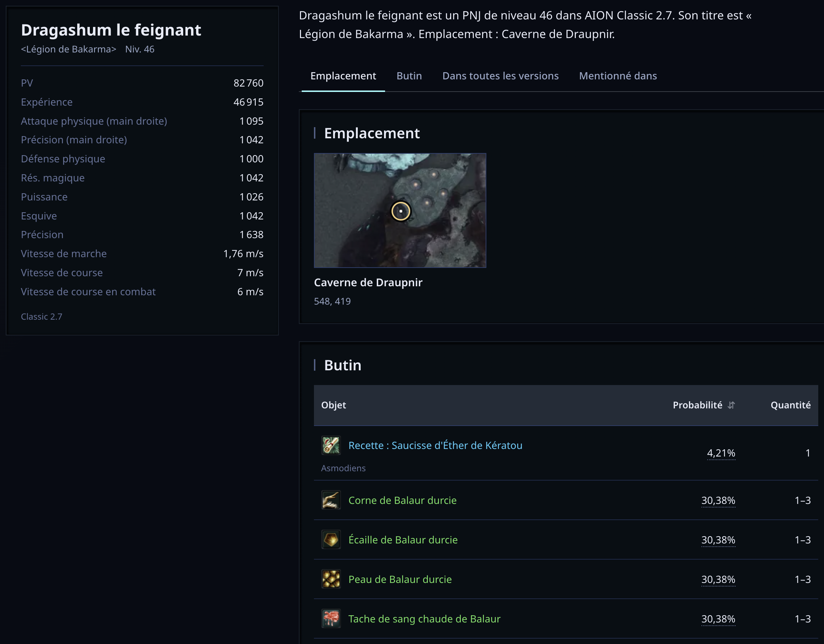Viewport: 824px width, 644px height.
Task: Click the Tache de sang chaude icon
Action: coord(331,619)
